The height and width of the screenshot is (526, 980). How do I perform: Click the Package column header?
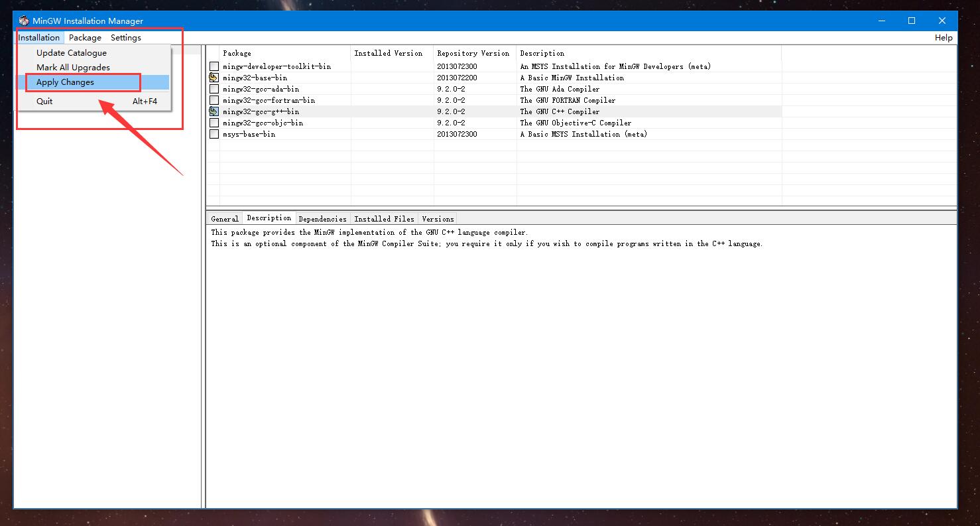[285, 53]
